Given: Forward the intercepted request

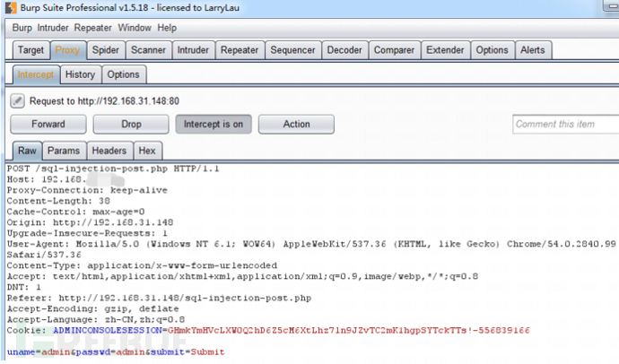Looking at the screenshot, I should point(48,125).
